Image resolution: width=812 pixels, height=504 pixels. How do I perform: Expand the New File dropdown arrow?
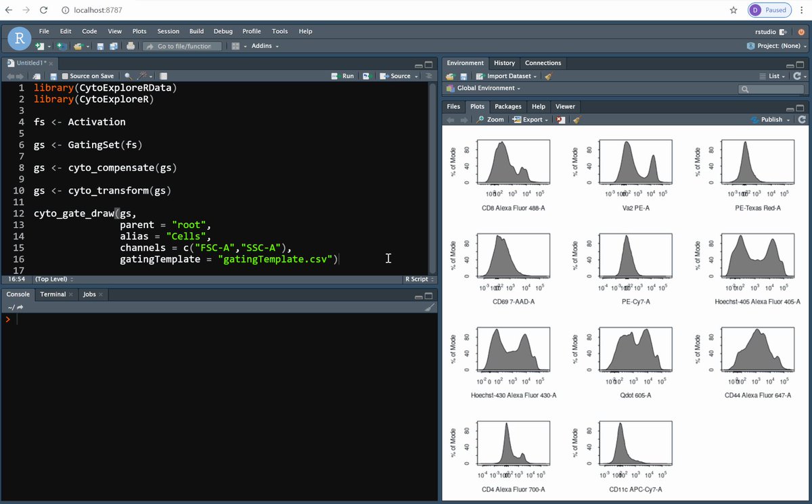click(x=49, y=47)
